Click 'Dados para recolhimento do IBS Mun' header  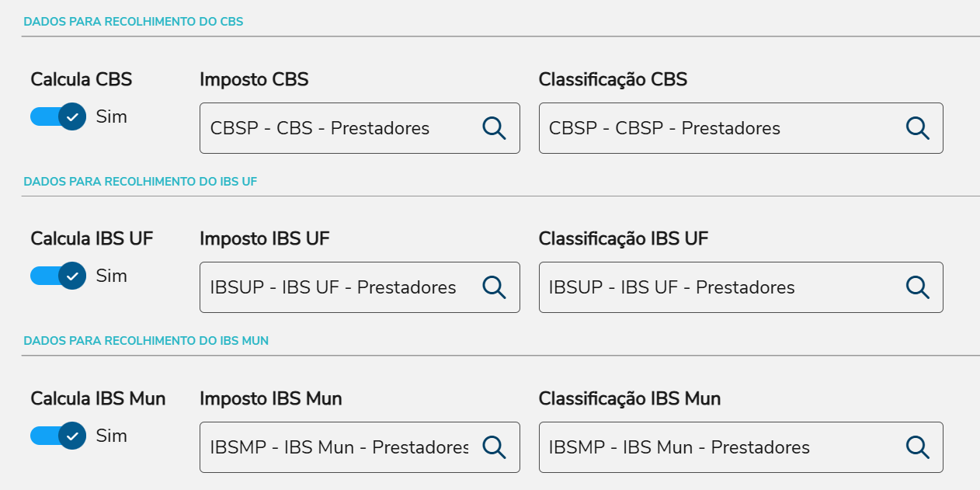point(146,341)
